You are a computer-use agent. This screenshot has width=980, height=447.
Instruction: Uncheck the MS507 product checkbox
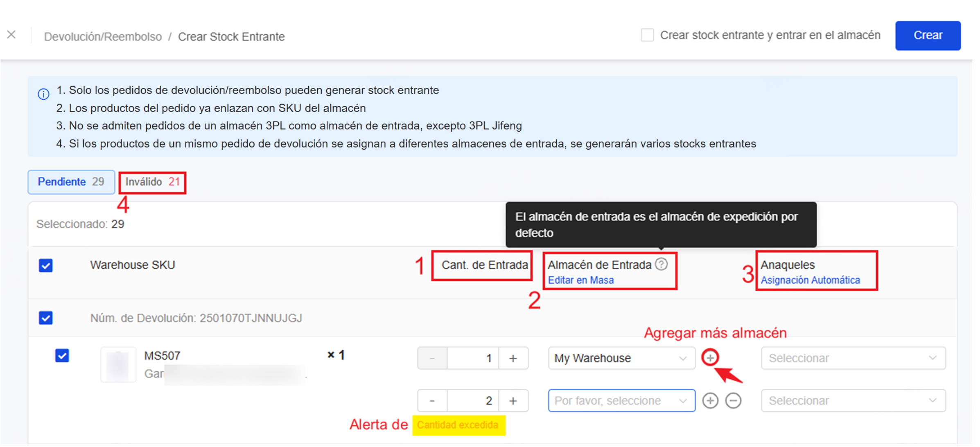62,355
